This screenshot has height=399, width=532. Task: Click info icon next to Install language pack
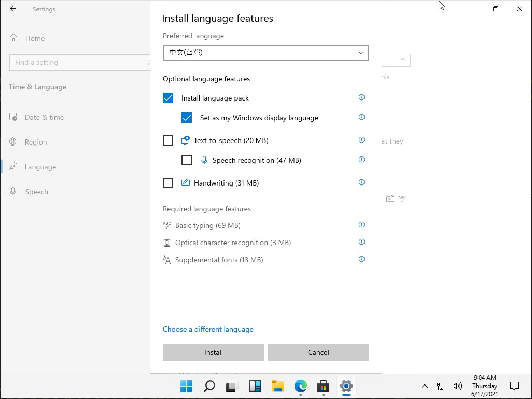click(362, 97)
